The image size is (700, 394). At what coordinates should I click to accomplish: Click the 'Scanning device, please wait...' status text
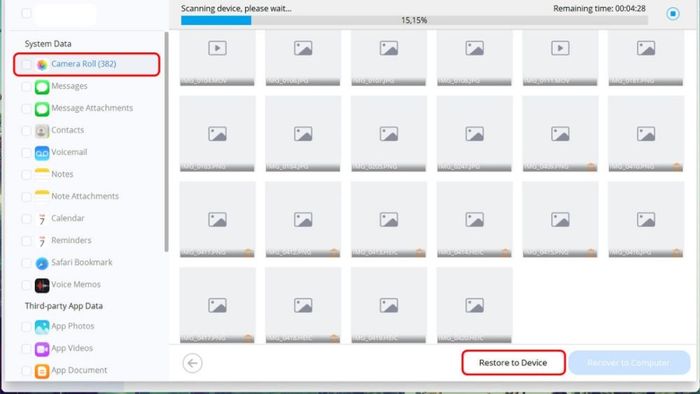(236, 8)
